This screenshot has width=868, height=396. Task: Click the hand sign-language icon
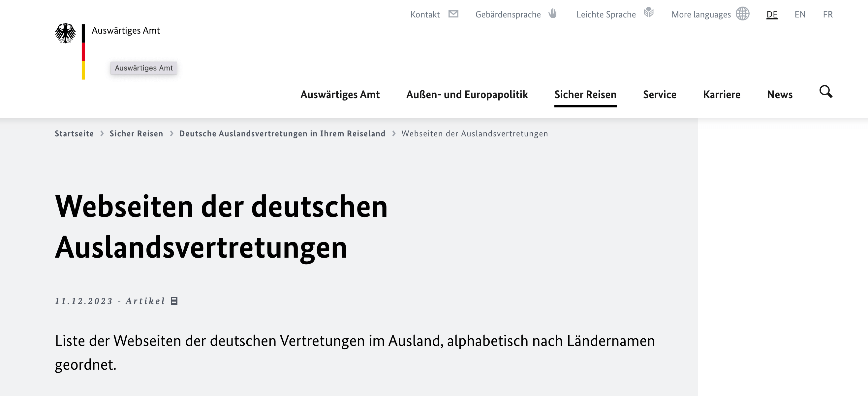click(x=552, y=14)
